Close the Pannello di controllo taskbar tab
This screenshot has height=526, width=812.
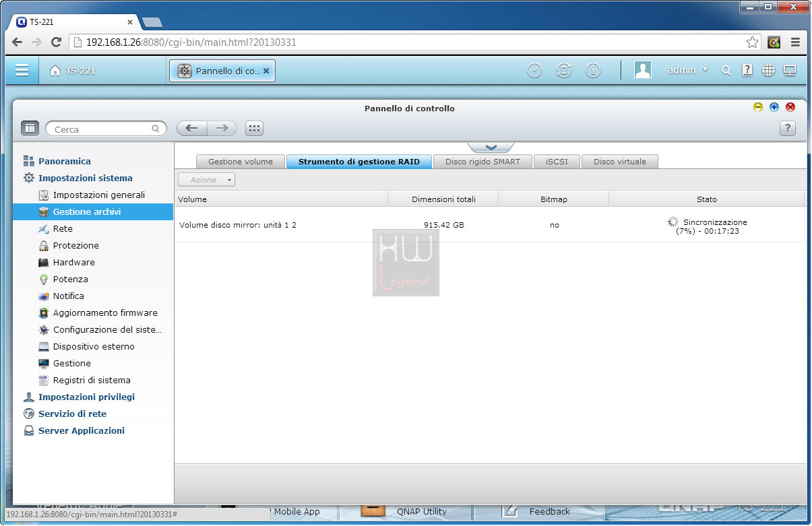(266, 70)
